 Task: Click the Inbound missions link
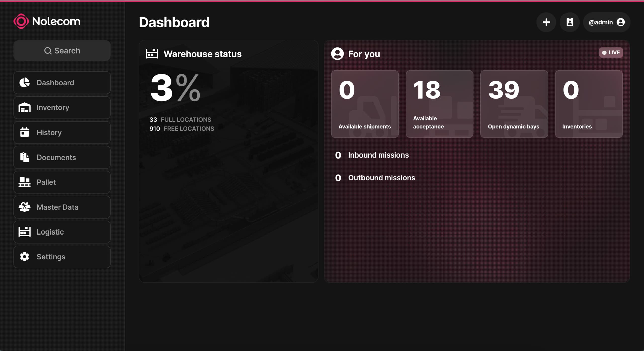click(378, 155)
